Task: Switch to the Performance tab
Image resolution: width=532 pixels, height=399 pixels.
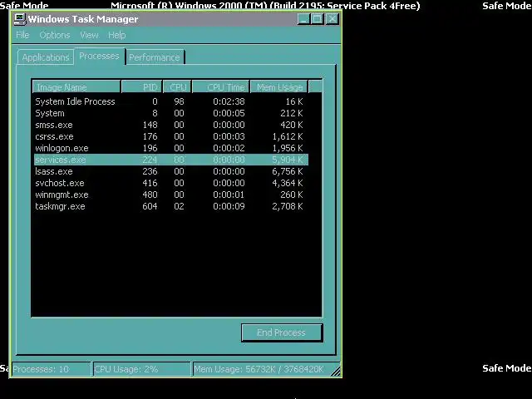Action: pyautogui.click(x=155, y=57)
